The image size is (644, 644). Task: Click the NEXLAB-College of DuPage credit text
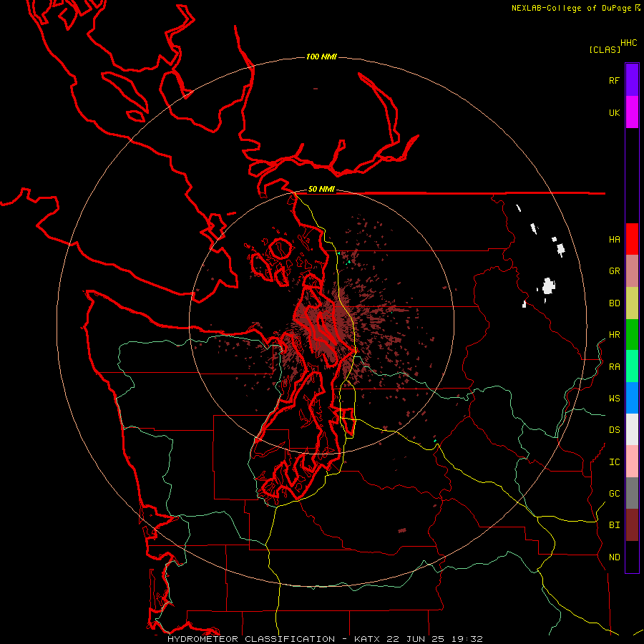[575, 8]
